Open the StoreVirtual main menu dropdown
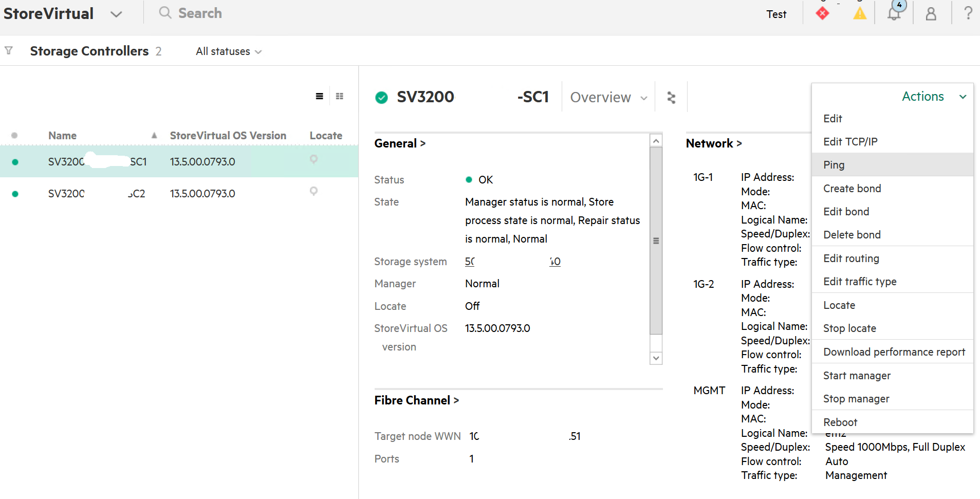Image resolution: width=980 pixels, height=499 pixels. coord(116,14)
